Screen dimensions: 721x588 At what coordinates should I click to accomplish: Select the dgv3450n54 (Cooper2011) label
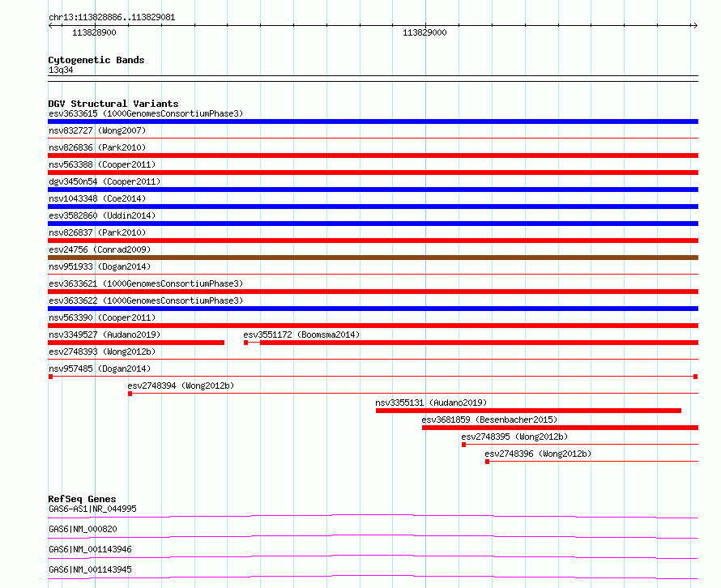click(105, 181)
